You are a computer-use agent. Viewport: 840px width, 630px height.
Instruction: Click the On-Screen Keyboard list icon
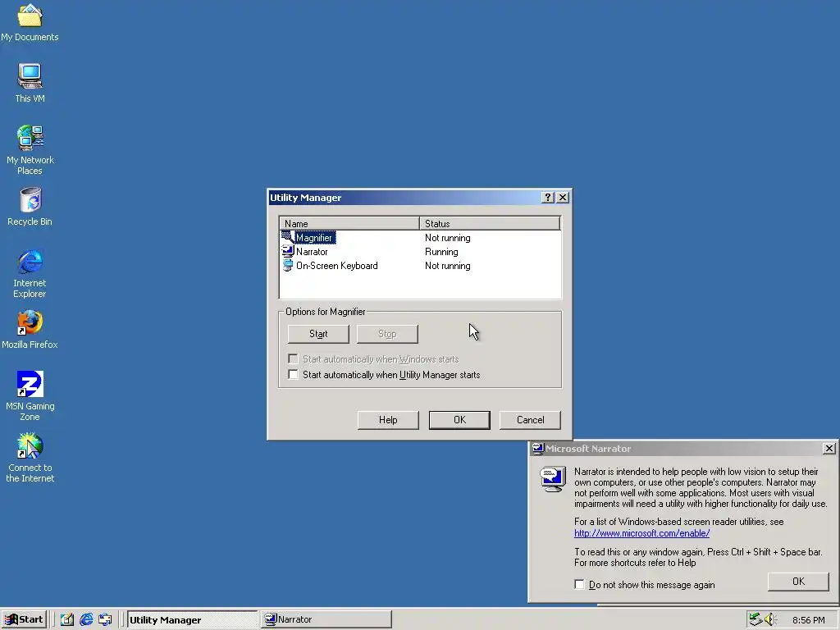pos(288,265)
